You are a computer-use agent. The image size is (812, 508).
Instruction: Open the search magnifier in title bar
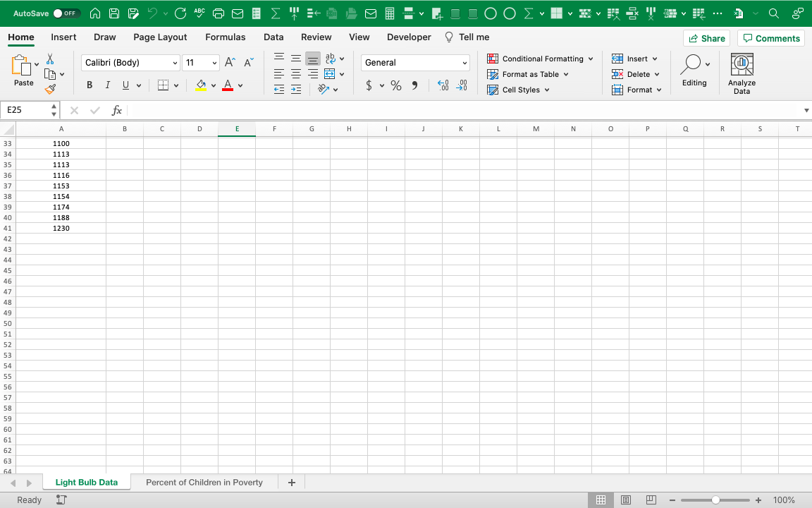[x=774, y=13]
